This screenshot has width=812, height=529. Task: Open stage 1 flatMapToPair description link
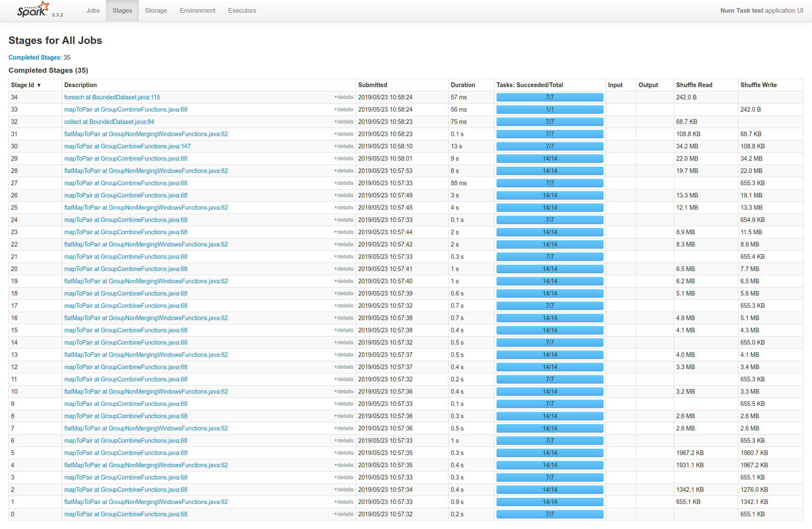[146, 502]
